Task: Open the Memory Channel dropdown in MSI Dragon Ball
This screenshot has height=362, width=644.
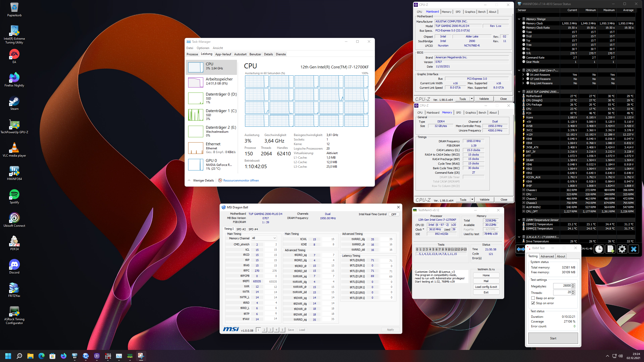Action: [x=264, y=238]
